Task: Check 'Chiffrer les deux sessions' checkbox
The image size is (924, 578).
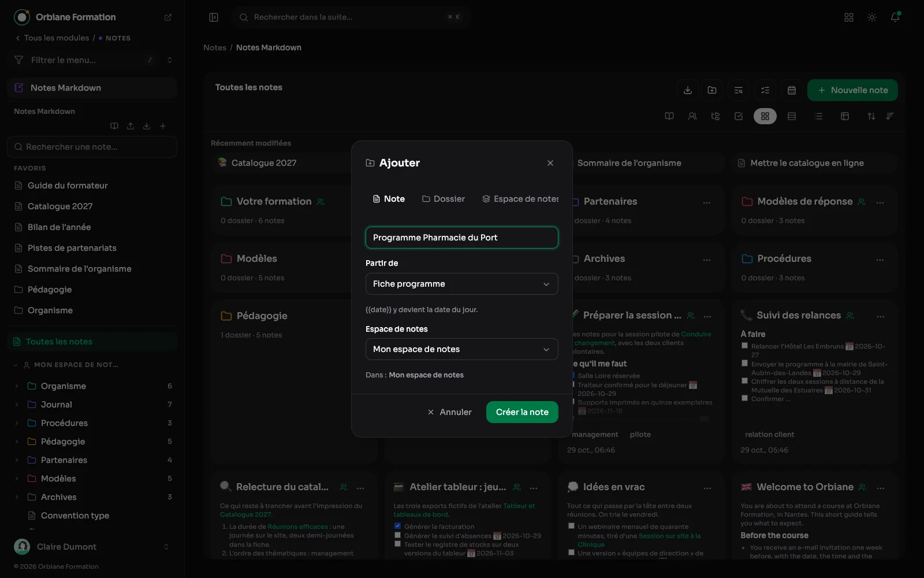Action: (745, 381)
